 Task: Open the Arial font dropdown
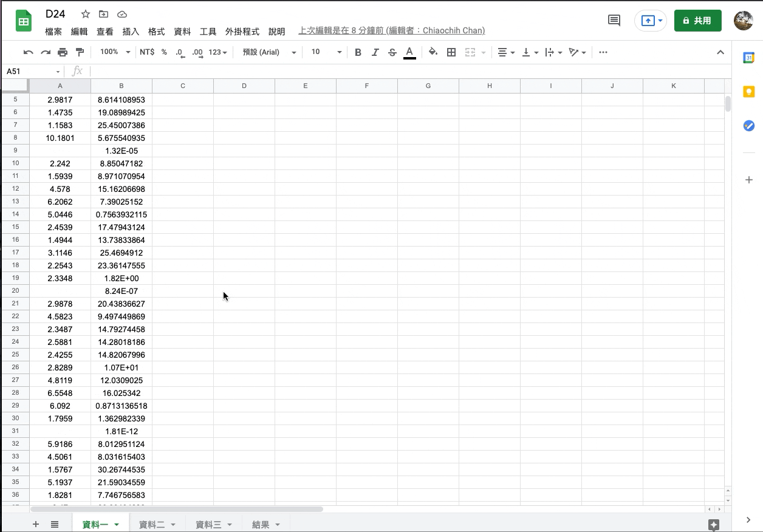(269, 52)
